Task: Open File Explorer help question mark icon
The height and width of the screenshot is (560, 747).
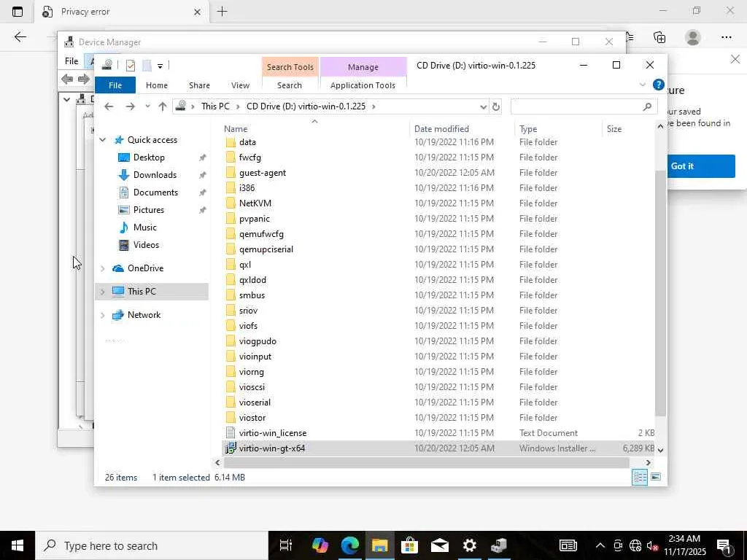Action: [x=659, y=85]
